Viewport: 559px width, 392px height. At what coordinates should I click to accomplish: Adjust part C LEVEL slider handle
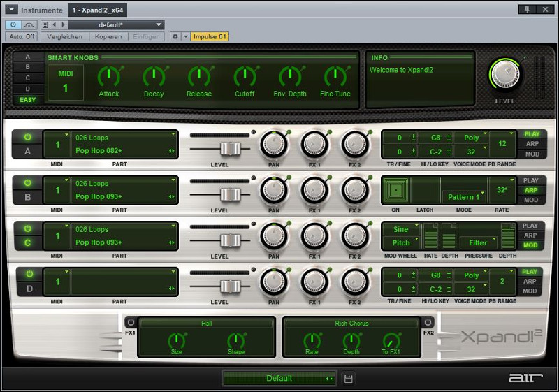click(231, 240)
